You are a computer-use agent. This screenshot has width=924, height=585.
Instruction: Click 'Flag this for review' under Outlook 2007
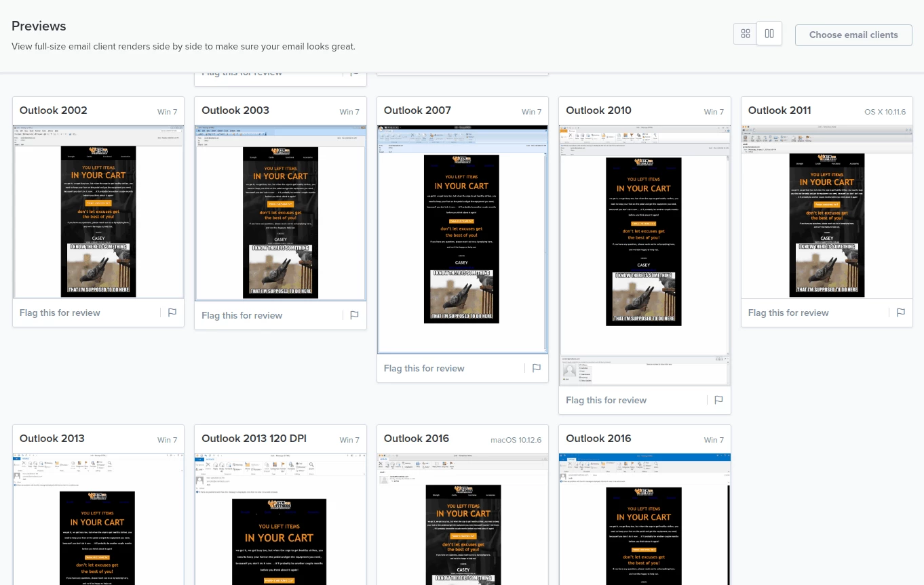click(x=424, y=368)
